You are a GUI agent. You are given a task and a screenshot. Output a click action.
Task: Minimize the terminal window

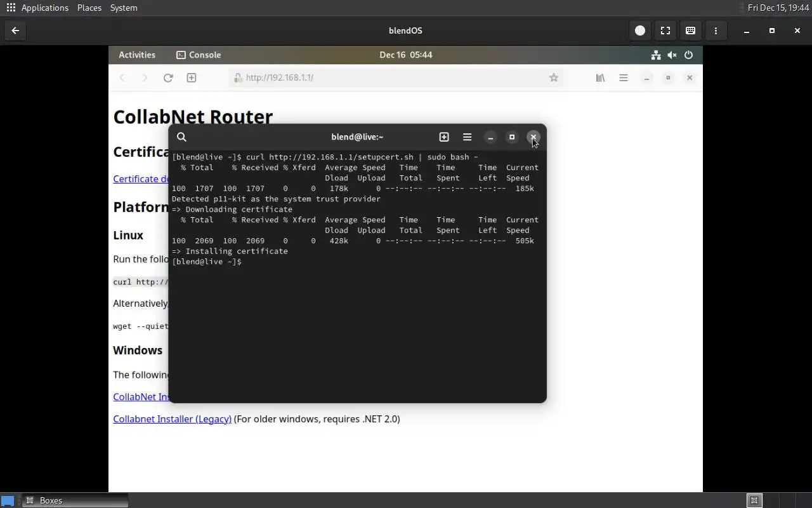point(490,137)
